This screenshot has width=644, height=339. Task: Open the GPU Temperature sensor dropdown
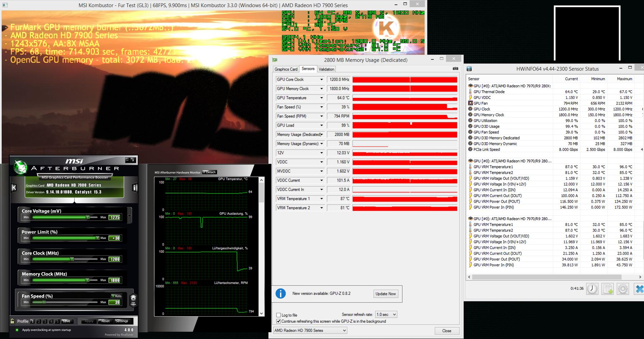click(x=321, y=98)
